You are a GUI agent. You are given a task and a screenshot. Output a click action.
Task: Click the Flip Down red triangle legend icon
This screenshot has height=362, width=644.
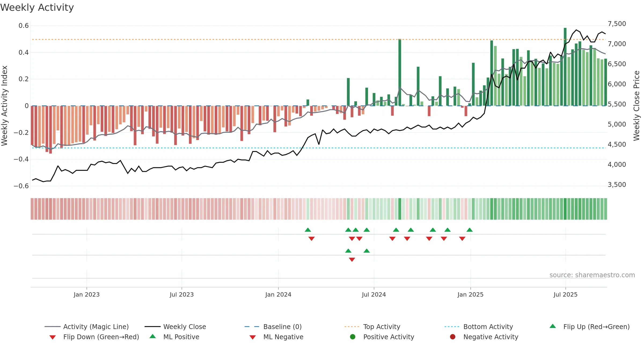tap(53, 337)
